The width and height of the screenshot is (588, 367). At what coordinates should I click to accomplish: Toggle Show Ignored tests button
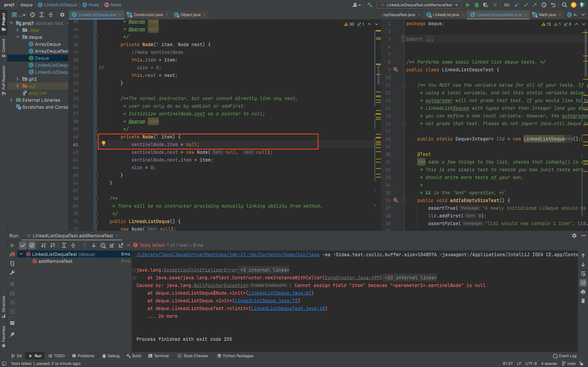32,245
